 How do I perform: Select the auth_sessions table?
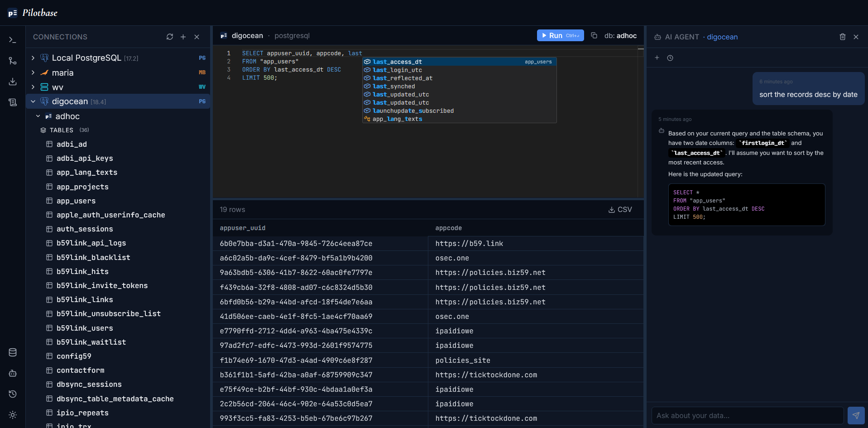pyautogui.click(x=85, y=229)
